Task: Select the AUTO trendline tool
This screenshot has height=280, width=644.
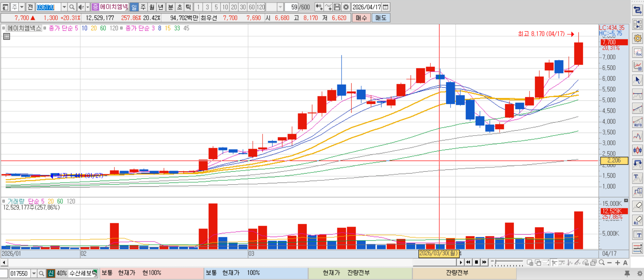Action: [x=637, y=122]
